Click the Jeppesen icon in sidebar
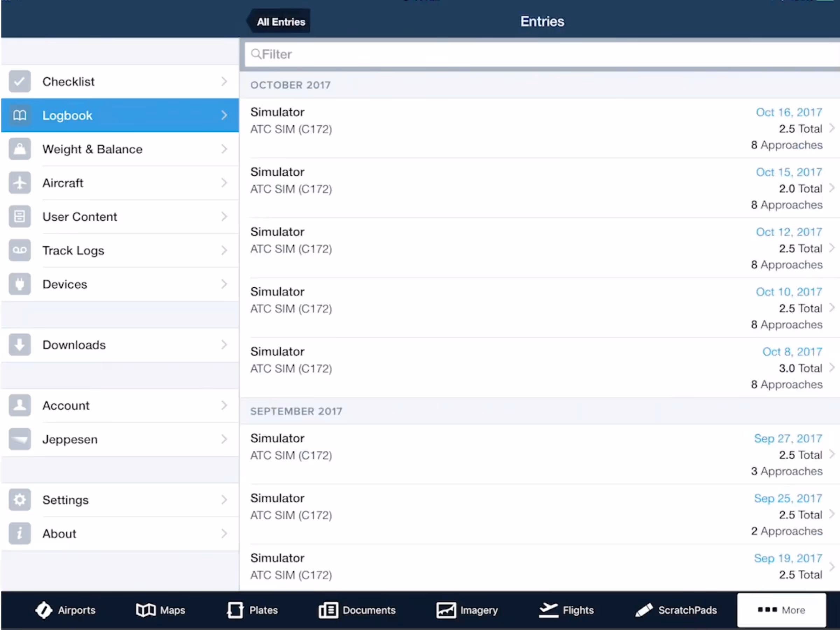 [19, 439]
